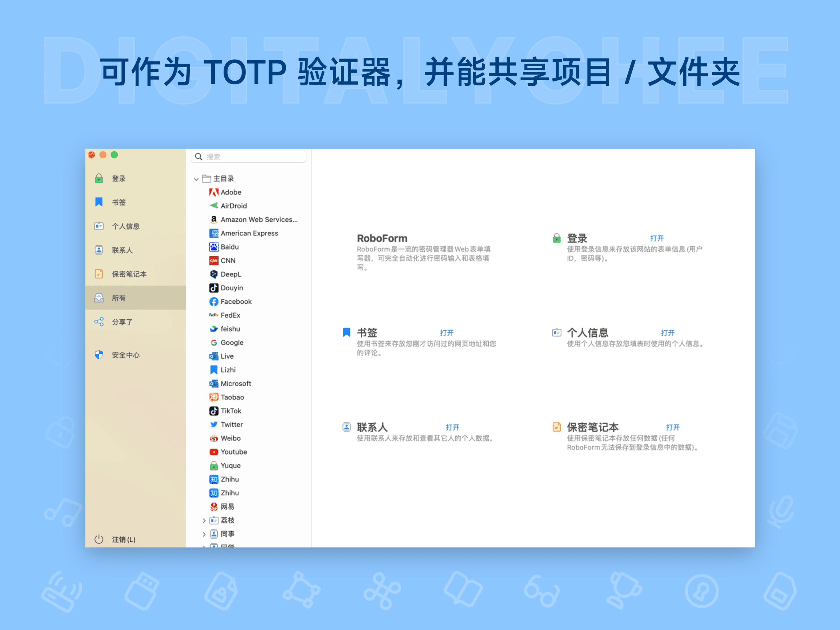Select the Twitter login entry
The height and width of the screenshot is (630, 840).
click(x=231, y=424)
